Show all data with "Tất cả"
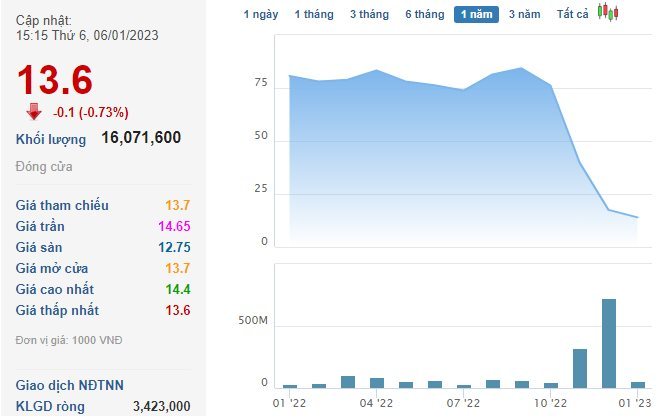 (x=573, y=14)
